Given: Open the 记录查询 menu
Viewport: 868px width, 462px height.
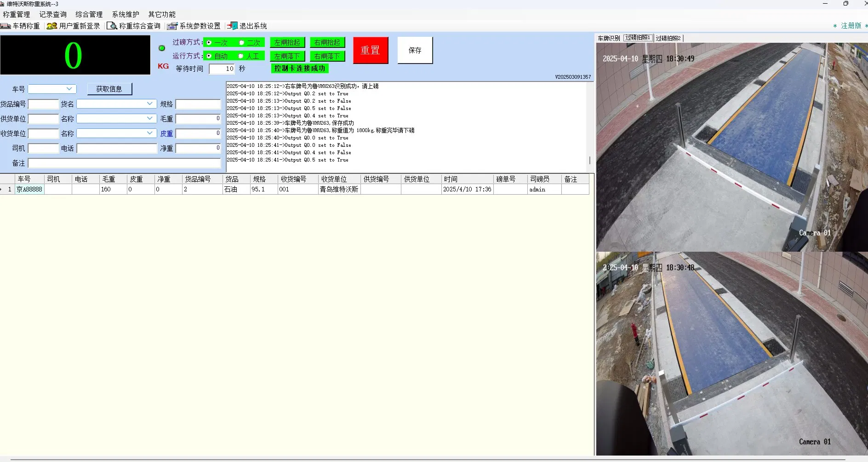Looking at the screenshot, I should 52,15.
